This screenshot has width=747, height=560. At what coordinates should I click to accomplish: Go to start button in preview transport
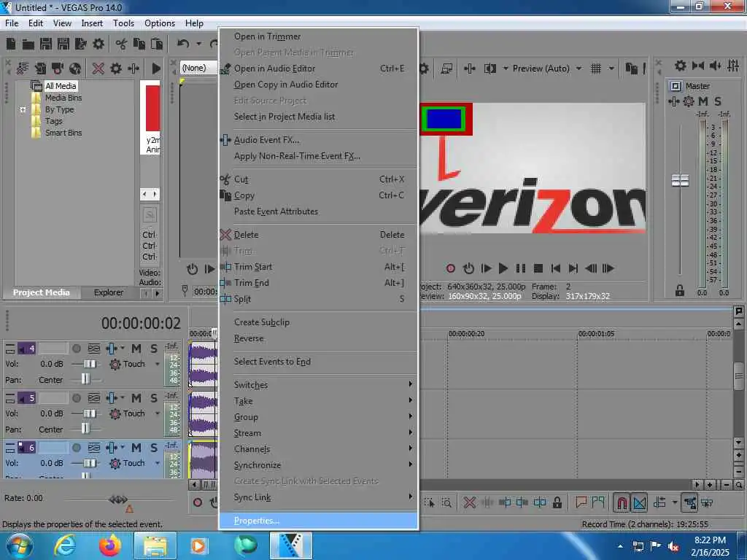555,268
